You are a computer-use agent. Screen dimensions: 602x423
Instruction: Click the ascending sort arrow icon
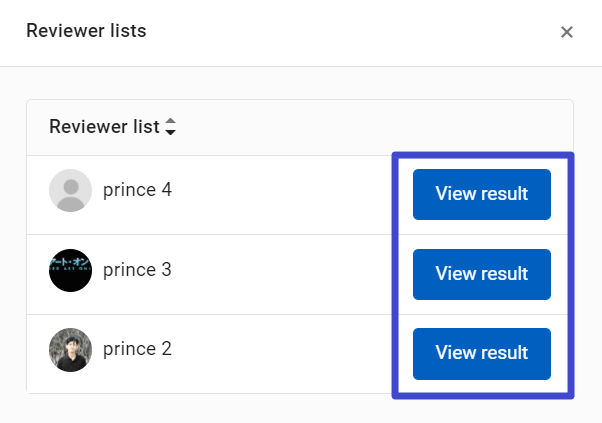170,121
